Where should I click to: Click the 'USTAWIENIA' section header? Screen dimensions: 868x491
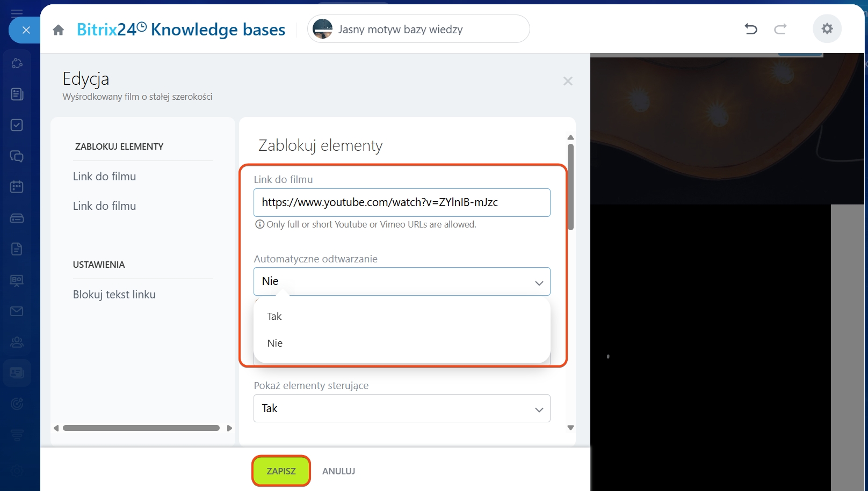coord(99,265)
